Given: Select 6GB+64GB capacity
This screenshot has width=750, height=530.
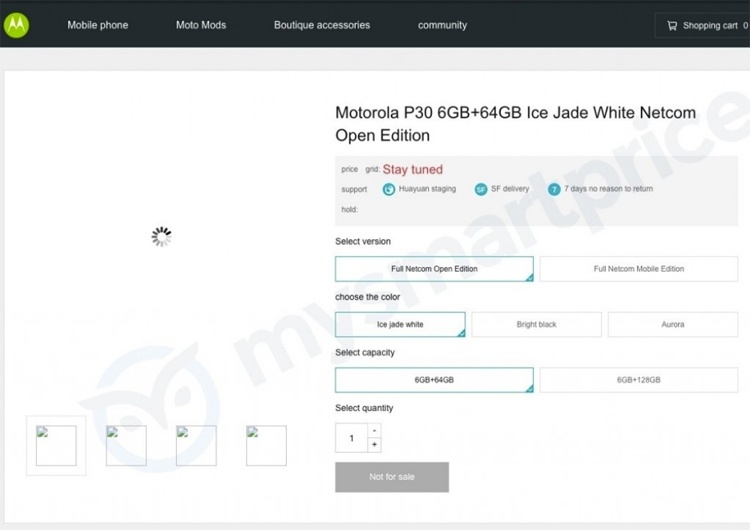Looking at the screenshot, I should coord(434,380).
